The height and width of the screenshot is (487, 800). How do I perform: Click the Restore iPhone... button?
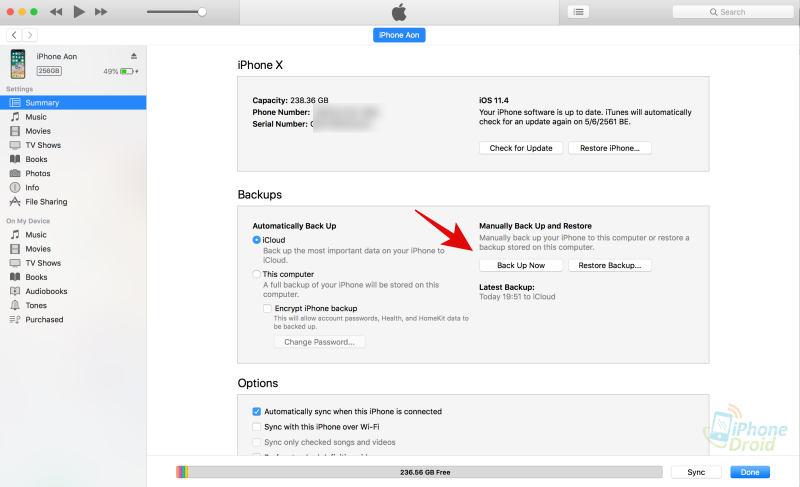tap(610, 148)
